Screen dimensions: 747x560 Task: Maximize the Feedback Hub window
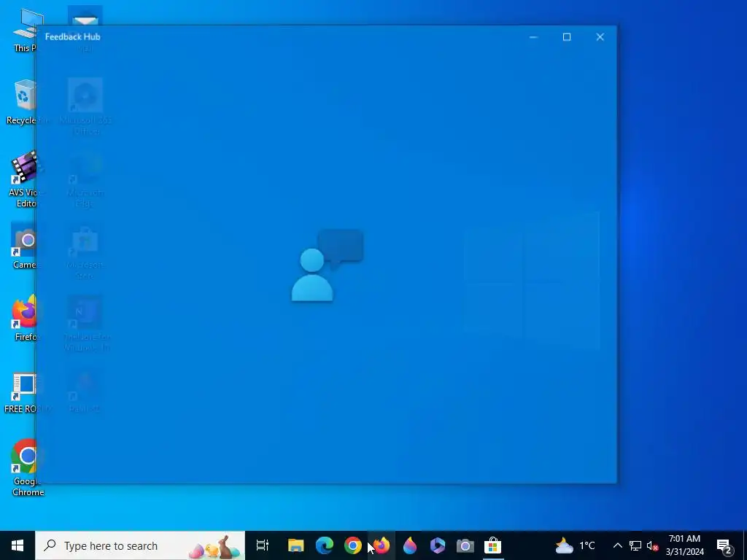(566, 36)
